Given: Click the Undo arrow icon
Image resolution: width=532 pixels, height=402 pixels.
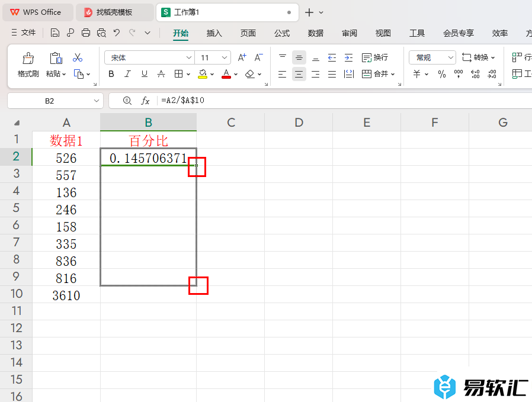Looking at the screenshot, I should (117, 33).
